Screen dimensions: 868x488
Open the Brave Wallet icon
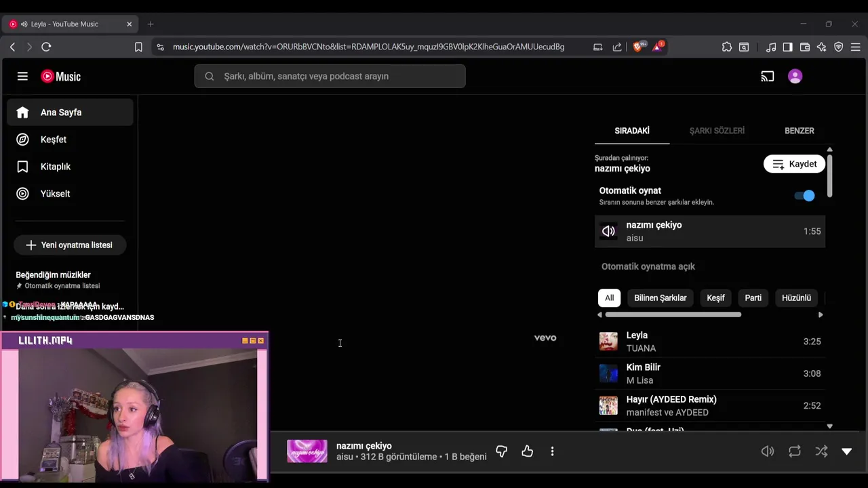(x=805, y=47)
